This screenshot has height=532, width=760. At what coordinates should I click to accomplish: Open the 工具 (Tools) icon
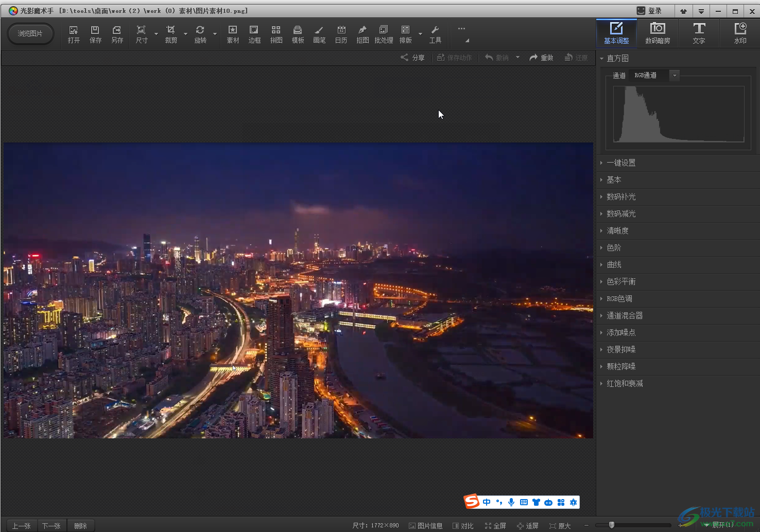click(x=435, y=34)
